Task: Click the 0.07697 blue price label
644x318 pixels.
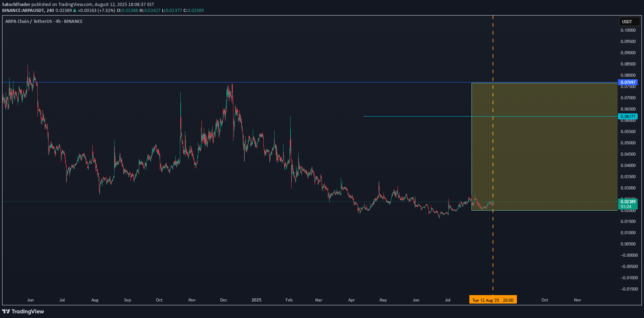Action: click(627, 82)
